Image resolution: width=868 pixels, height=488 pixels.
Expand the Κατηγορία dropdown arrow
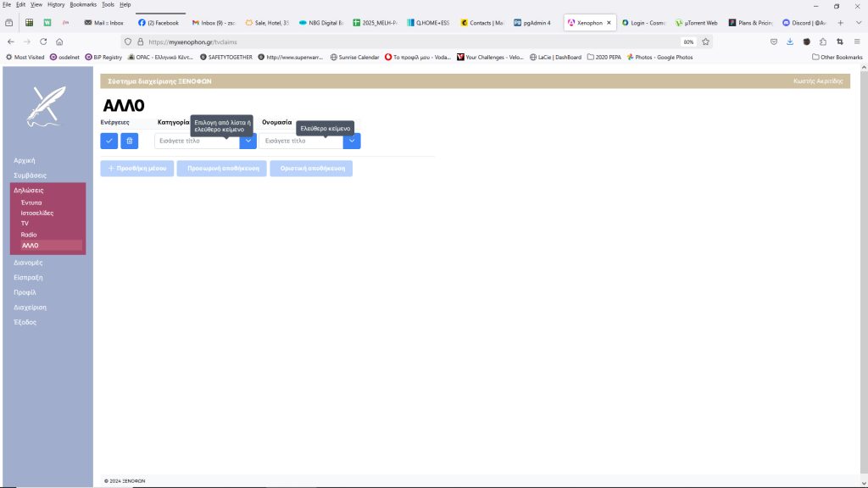[x=248, y=141]
